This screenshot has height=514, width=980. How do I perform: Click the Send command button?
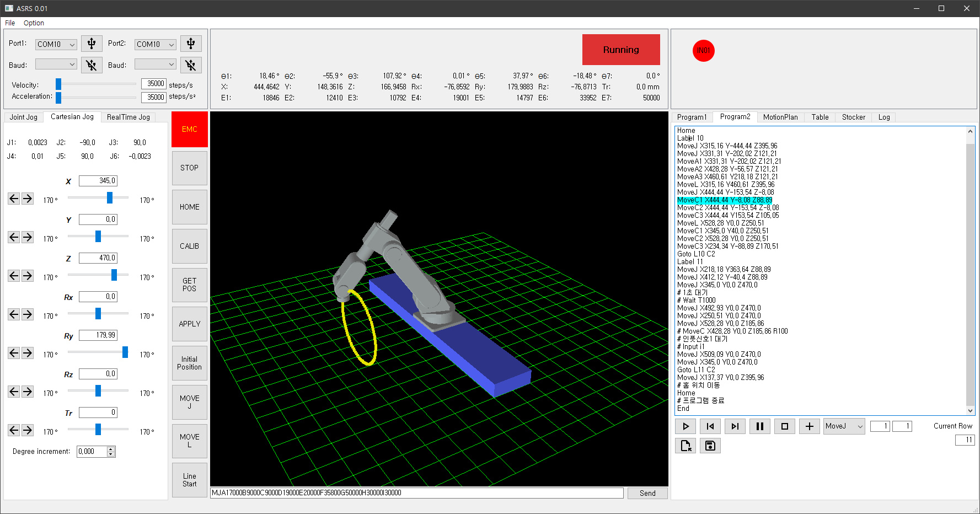coord(647,493)
